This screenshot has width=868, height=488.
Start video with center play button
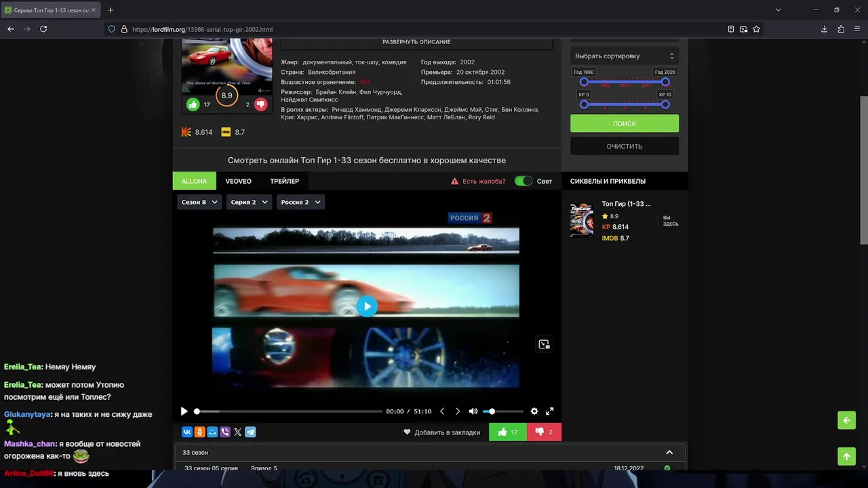(367, 306)
